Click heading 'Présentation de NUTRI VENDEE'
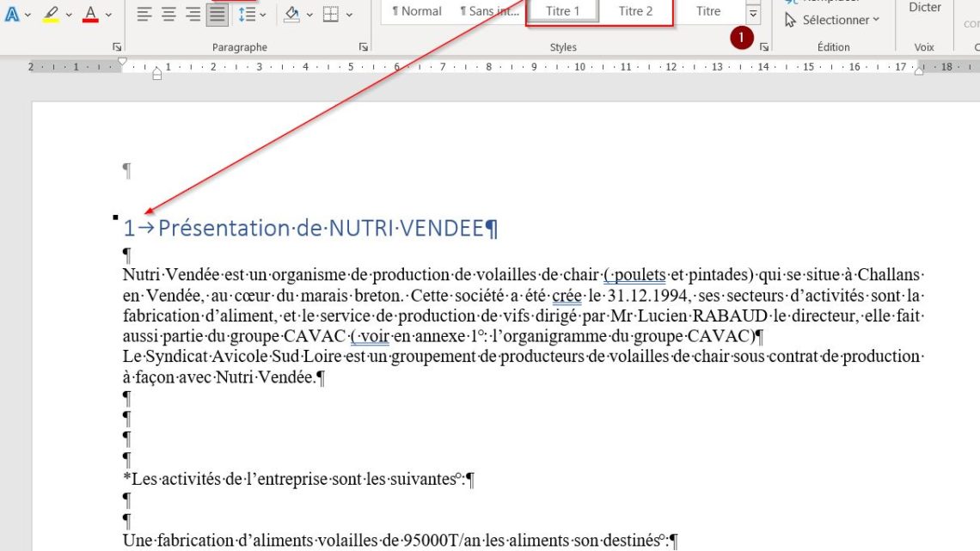This screenshot has width=980, height=551. tap(322, 228)
